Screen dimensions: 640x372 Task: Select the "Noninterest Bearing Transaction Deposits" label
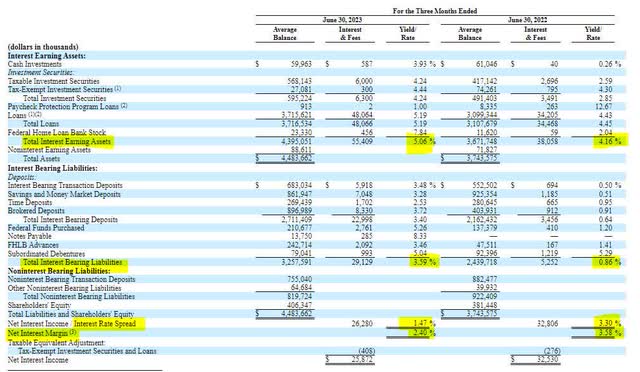pos(71,279)
